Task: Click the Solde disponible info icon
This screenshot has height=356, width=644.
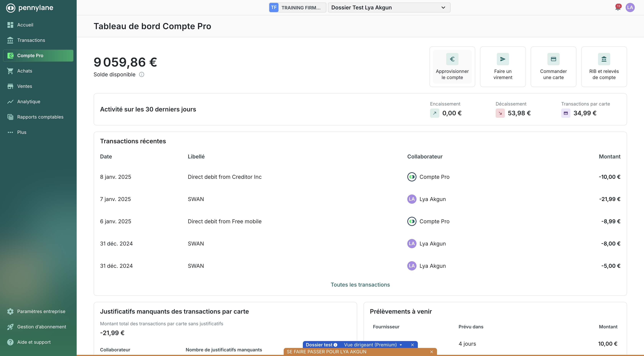Action: coord(141,75)
